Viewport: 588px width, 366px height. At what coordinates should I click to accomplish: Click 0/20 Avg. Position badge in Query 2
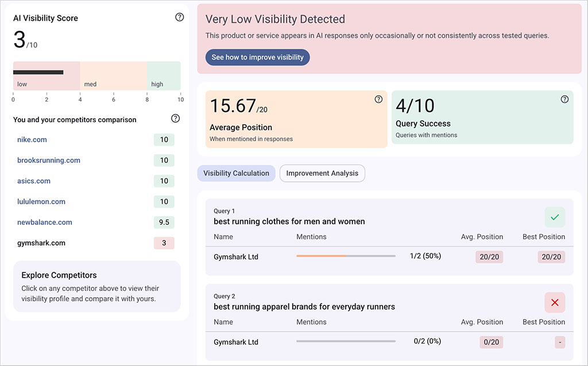[x=492, y=342]
